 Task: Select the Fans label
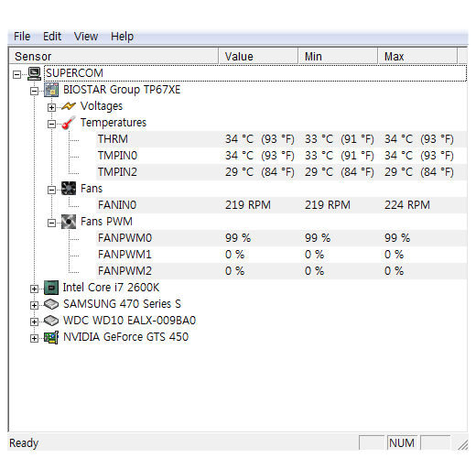(92, 189)
